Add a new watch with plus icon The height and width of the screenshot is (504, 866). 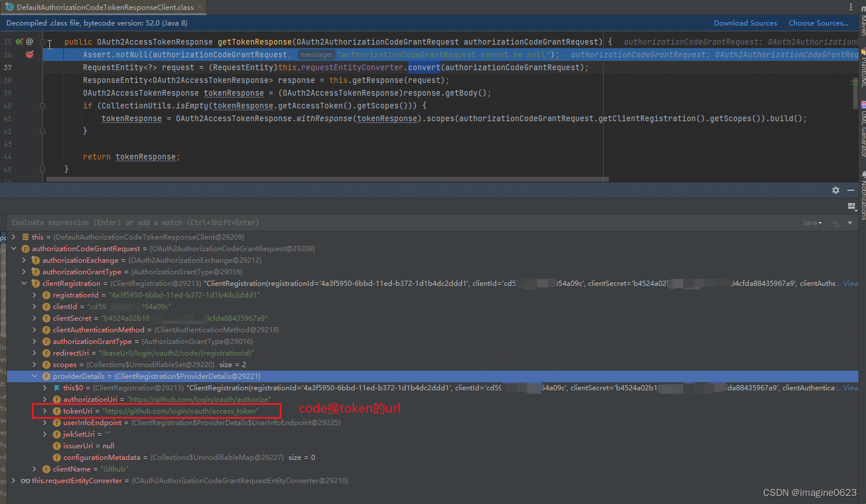click(836, 223)
